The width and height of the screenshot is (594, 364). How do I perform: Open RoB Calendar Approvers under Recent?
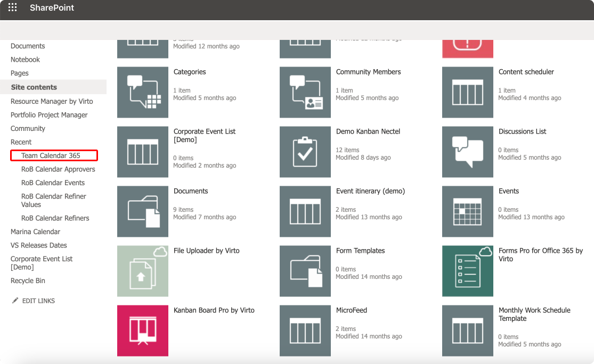58,169
